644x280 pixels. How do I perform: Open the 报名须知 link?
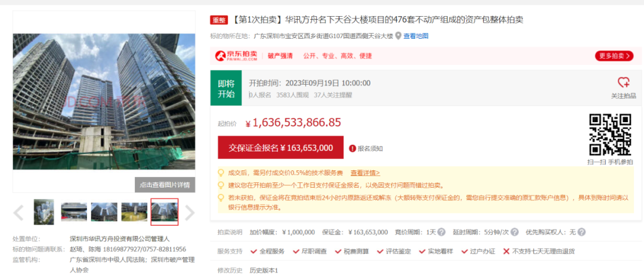pyautogui.click(x=370, y=148)
